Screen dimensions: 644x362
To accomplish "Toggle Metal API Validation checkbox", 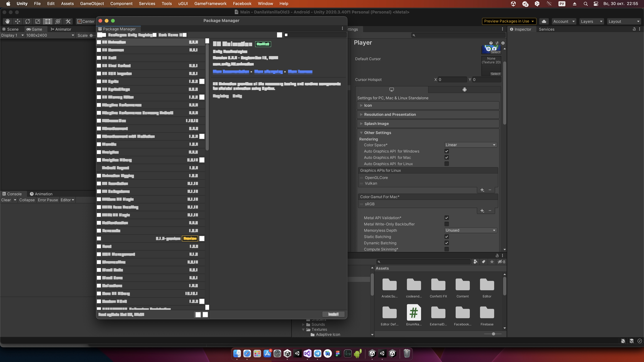I will [x=447, y=218].
